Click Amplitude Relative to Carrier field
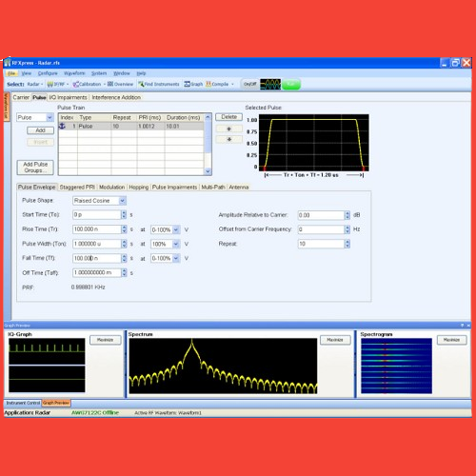 [321, 215]
